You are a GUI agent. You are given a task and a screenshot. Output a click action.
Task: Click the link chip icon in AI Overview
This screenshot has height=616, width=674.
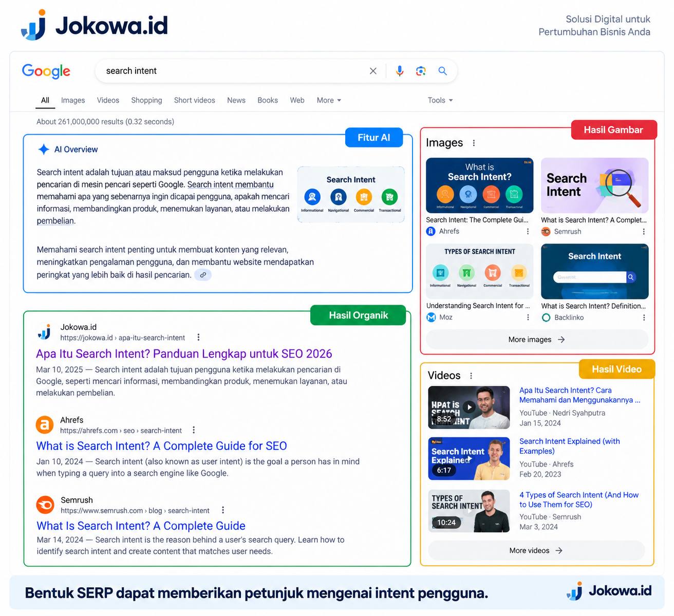[203, 275]
